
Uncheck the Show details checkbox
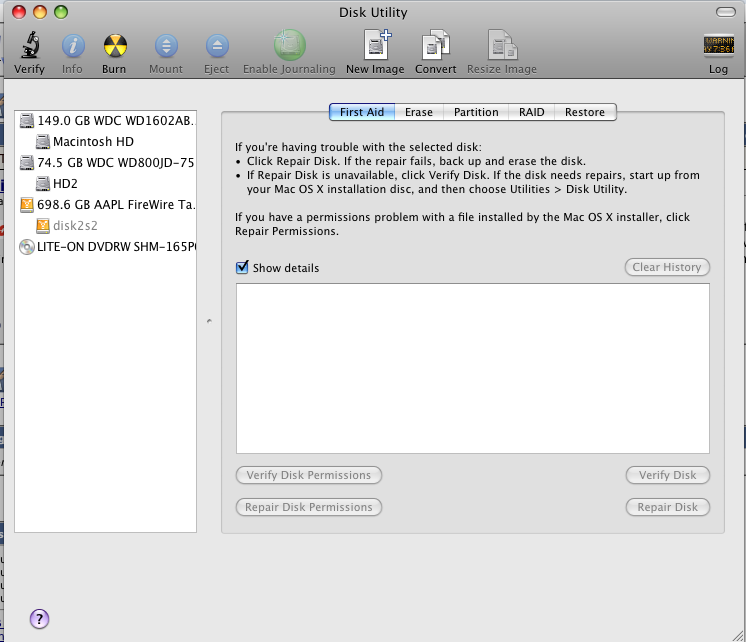click(x=242, y=267)
